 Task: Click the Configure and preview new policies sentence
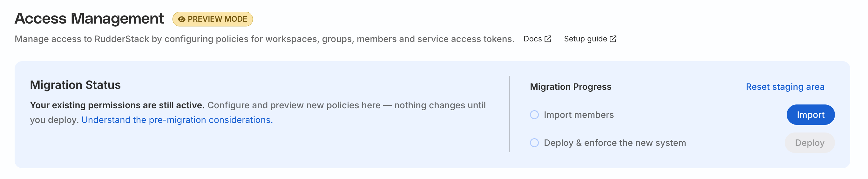[x=258, y=112]
